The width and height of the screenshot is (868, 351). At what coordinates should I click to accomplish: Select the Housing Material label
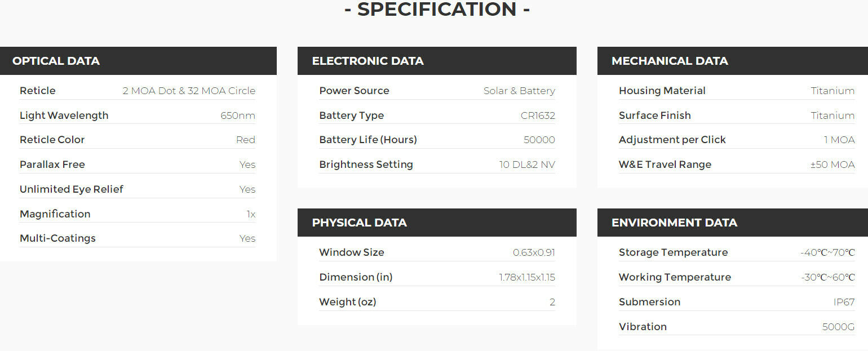tap(662, 91)
